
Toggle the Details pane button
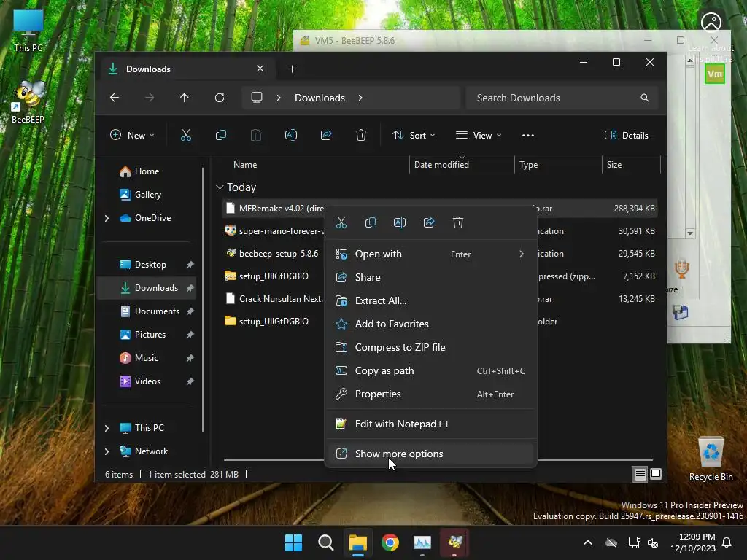626,135
